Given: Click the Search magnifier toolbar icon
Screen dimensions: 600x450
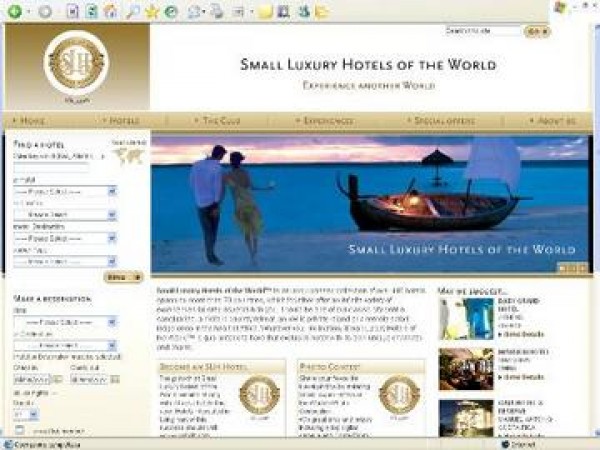Looking at the screenshot, I should click(x=131, y=12).
